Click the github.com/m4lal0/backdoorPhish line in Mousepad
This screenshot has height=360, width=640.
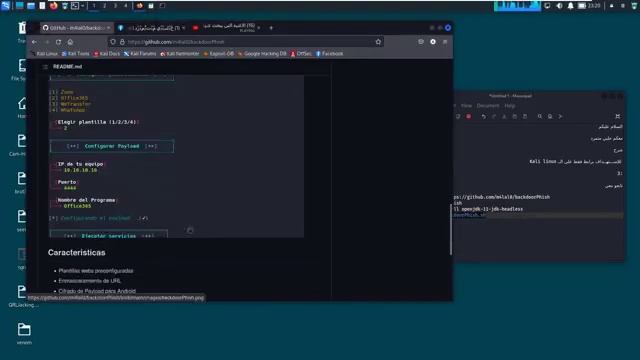(x=502, y=197)
